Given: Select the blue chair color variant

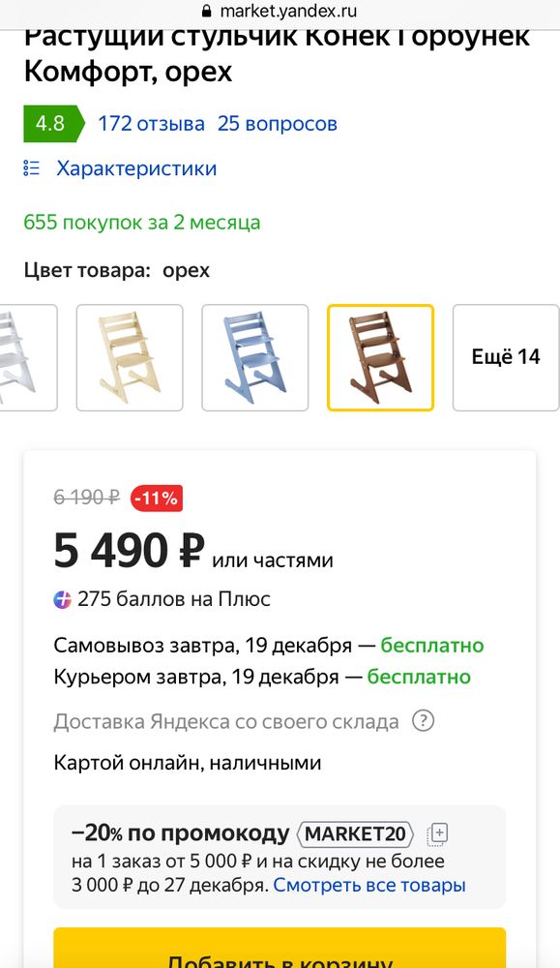Looking at the screenshot, I should [x=255, y=357].
